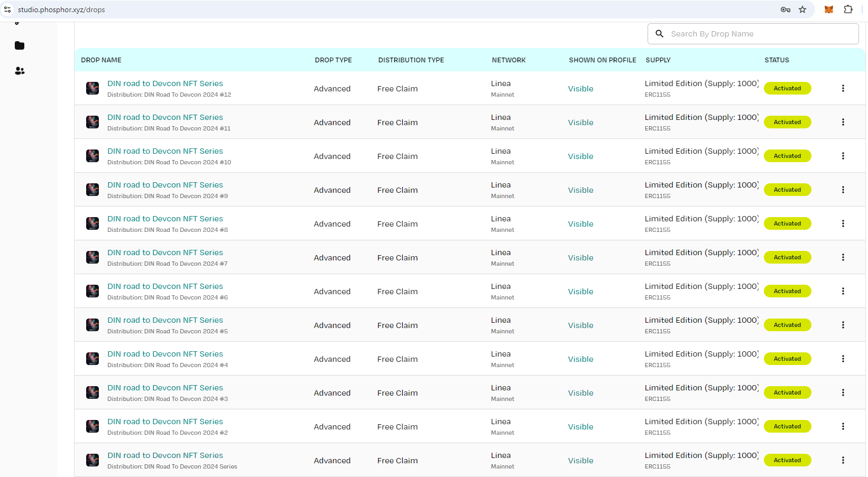The height and width of the screenshot is (477, 868).
Task: Open more options for Devcon 2024 #10 drop
Action: click(x=843, y=156)
